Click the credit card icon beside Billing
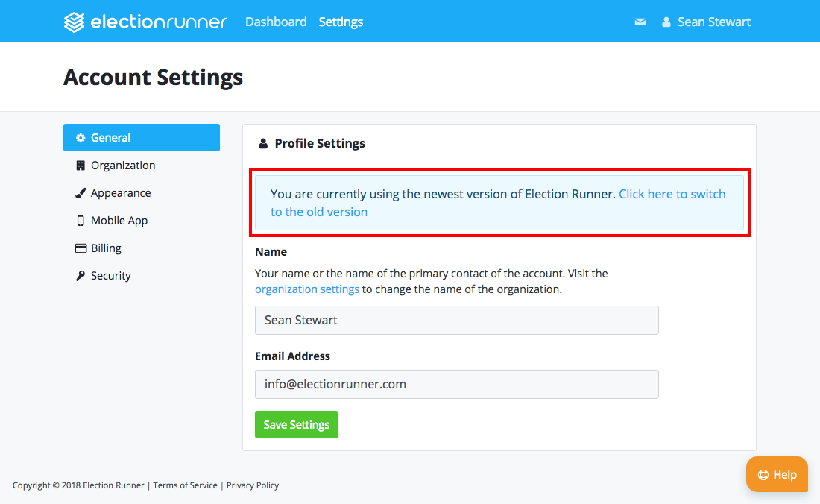The height and width of the screenshot is (504, 820). [81, 248]
